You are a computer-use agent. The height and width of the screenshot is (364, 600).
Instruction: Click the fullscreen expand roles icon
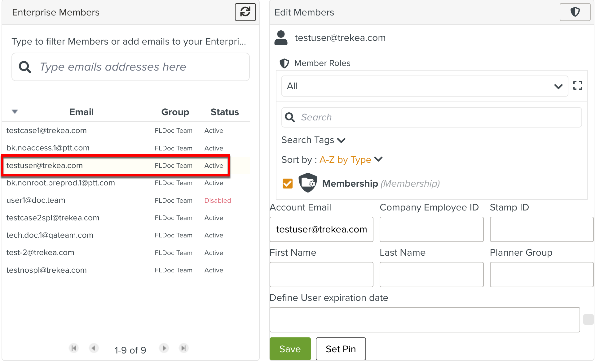click(577, 85)
